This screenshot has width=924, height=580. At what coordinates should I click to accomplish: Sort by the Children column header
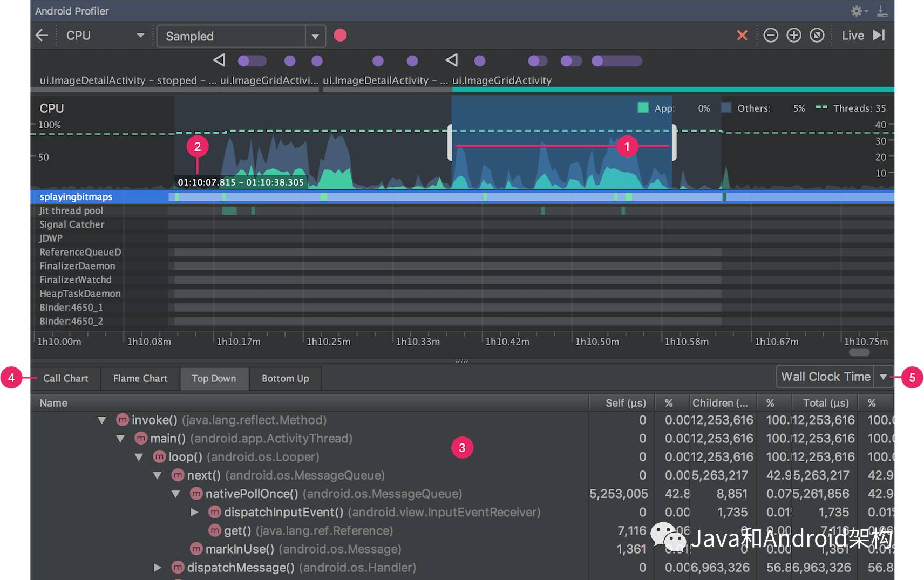tap(723, 403)
